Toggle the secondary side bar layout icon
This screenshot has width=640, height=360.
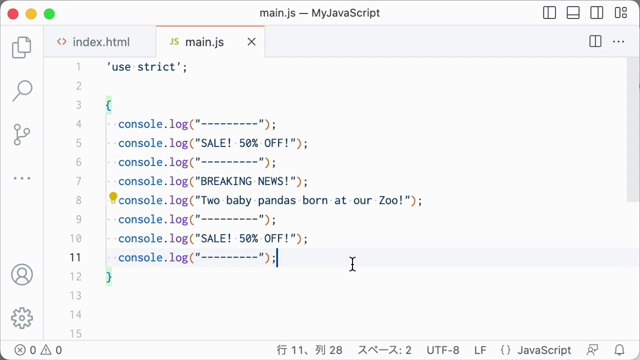597,13
